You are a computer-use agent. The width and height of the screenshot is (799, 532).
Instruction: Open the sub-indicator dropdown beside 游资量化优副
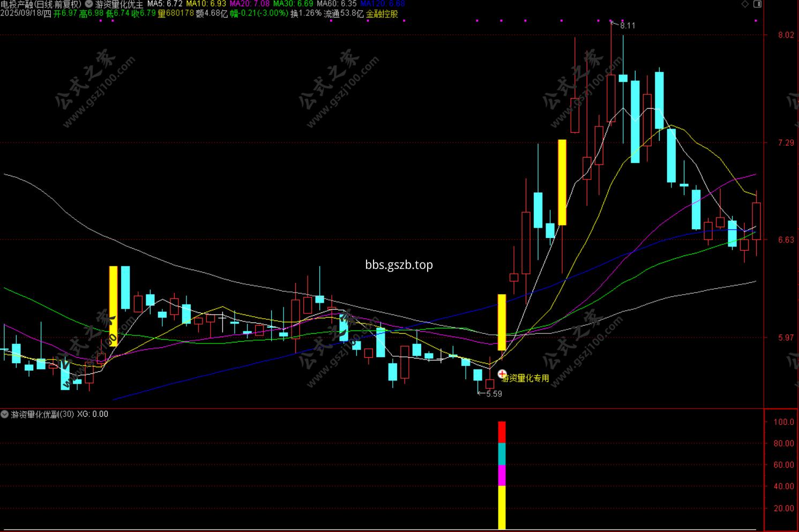[5, 414]
